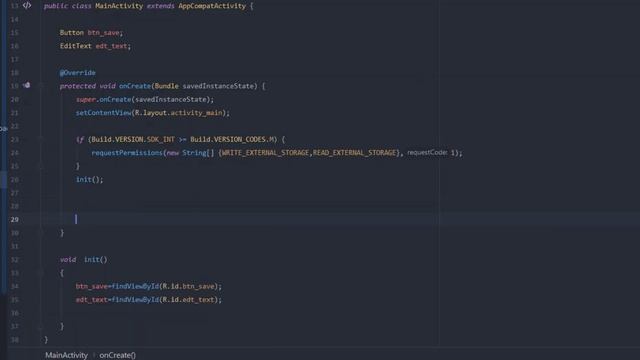Collapse the onCreate method fold marker on line 19
This screenshot has height=360, width=640.
(41, 86)
